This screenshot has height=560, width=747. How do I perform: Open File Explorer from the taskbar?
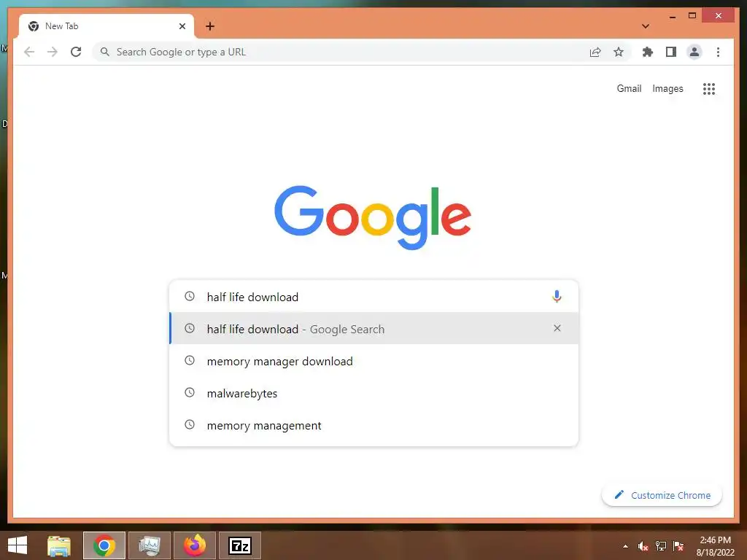pos(59,545)
